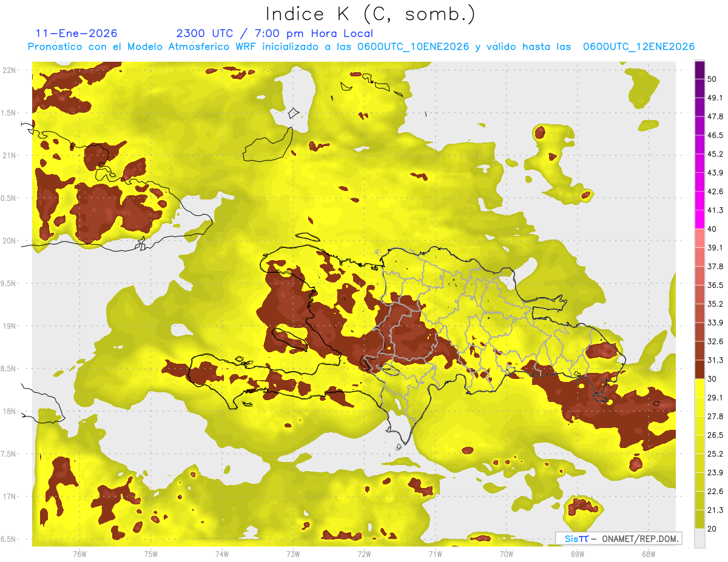Click the colorbar value "39.1"
728x562 pixels.
[715, 247]
